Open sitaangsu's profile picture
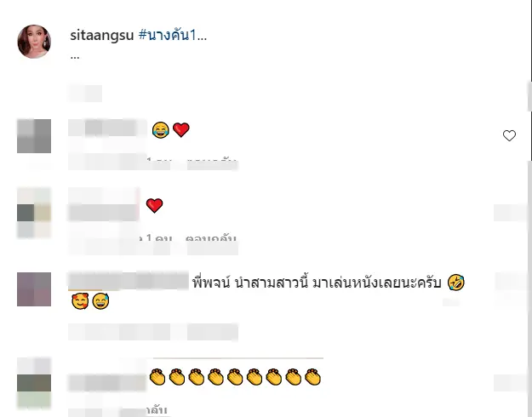The image size is (532, 417). pos(34,42)
